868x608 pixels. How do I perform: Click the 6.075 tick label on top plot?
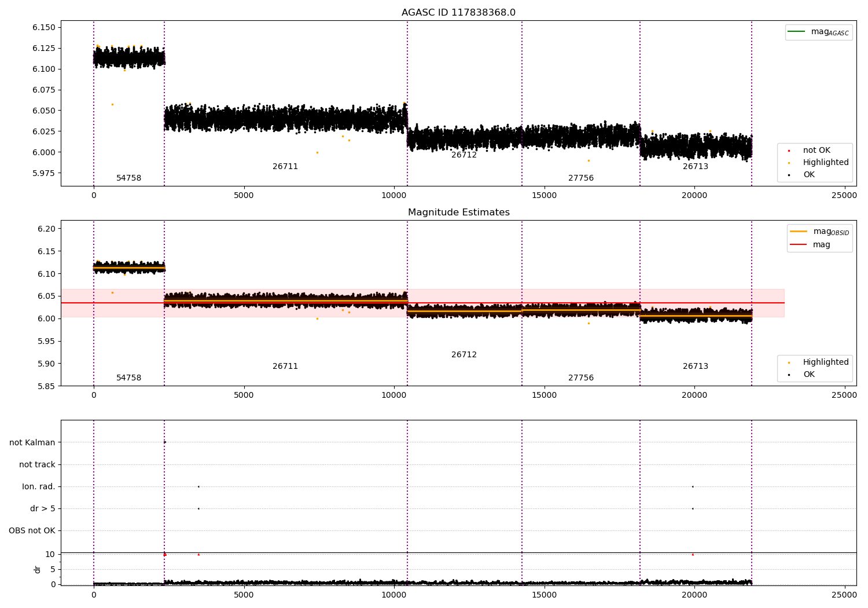point(44,90)
